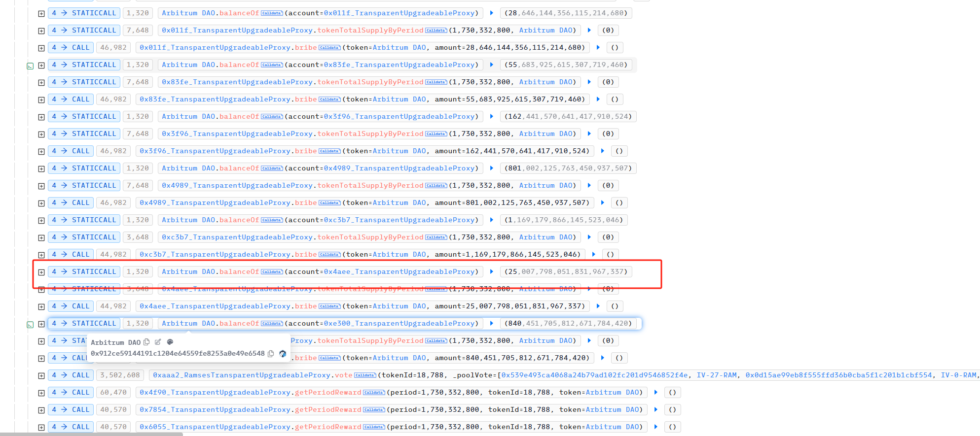Screen dimensions: 980x436
Task: Select STATICCALL badge on balanceOf 0x3f96 row
Action: point(84,117)
